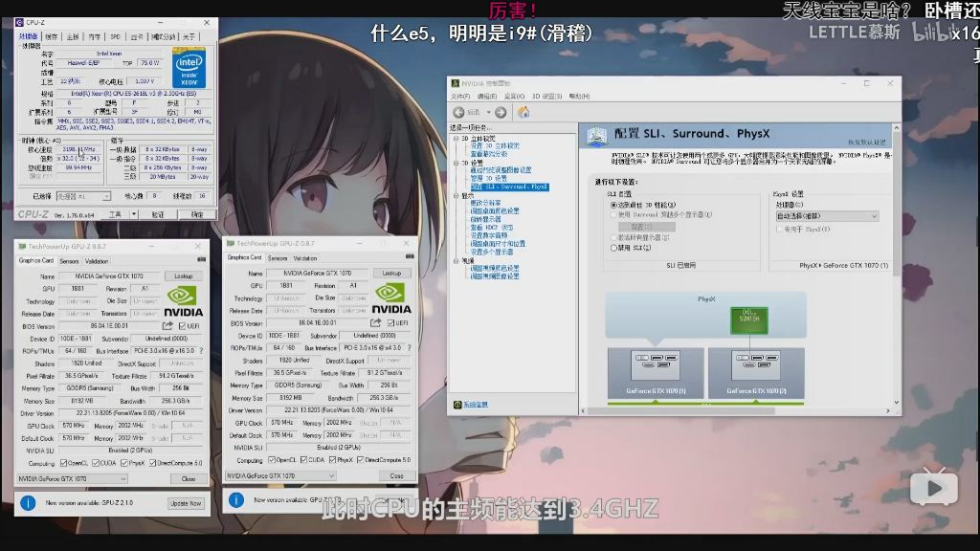This screenshot has width=980, height=551.
Task: Click the right GPU-Z title bar icon
Action: point(231,244)
